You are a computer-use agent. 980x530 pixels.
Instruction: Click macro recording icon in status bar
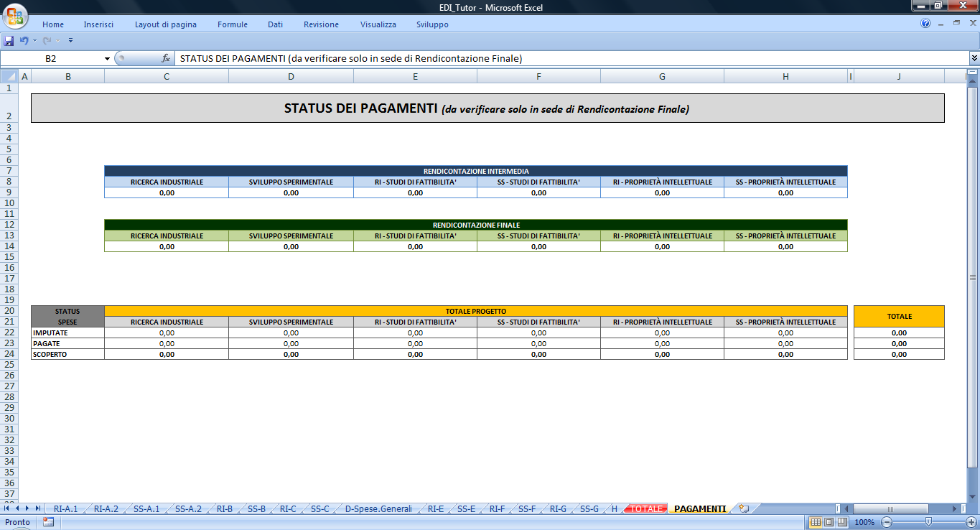(x=48, y=522)
